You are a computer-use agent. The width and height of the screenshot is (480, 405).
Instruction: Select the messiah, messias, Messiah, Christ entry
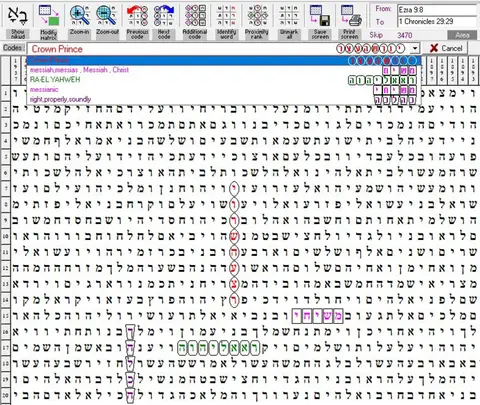[224, 70]
